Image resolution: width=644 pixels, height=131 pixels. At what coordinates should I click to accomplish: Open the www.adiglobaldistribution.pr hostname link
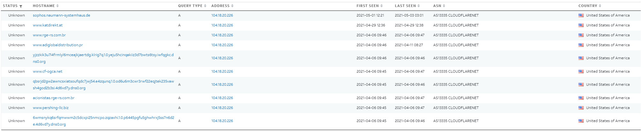[x=58, y=45]
